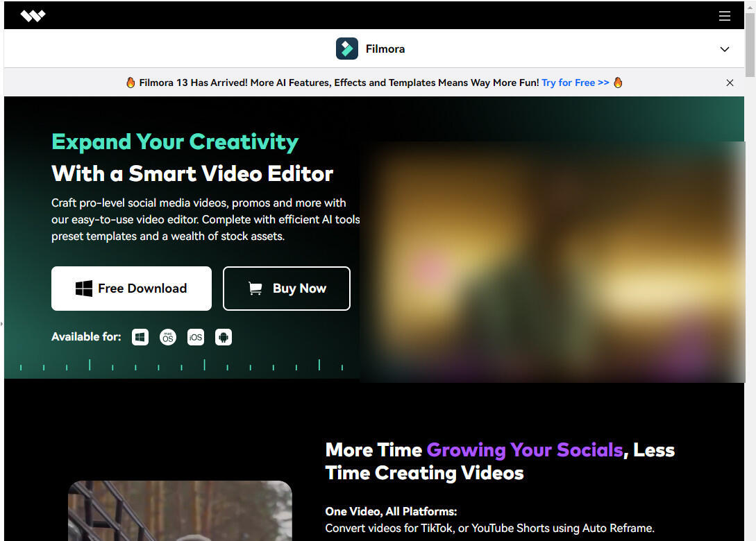Open the hamburger navigation menu
This screenshot has width=756, height=541.
tap(724, 16)
